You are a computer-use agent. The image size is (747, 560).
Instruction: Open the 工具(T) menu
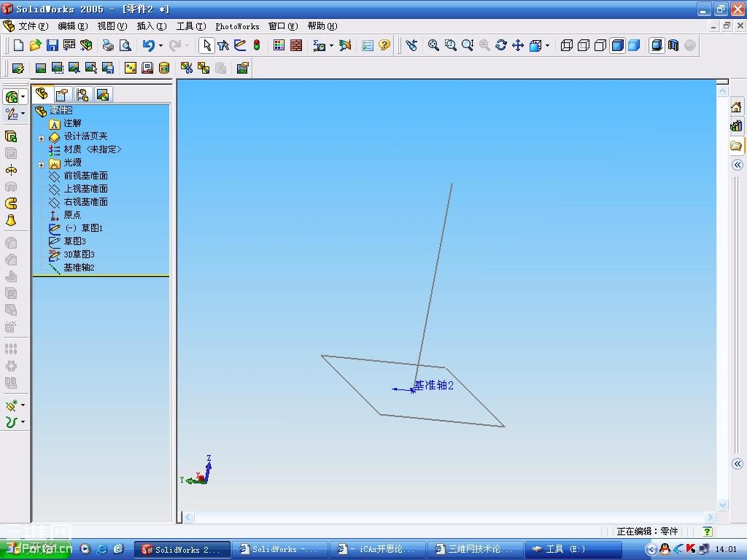[191, 26]
